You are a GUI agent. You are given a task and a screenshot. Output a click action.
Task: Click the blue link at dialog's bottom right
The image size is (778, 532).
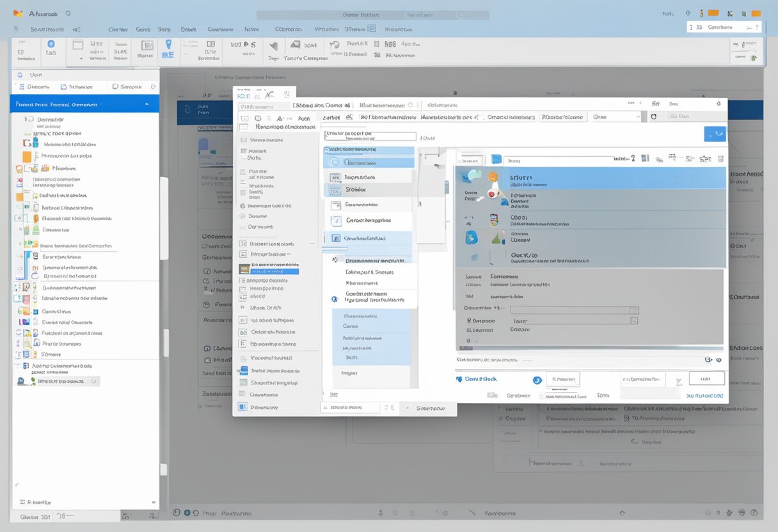704,396
